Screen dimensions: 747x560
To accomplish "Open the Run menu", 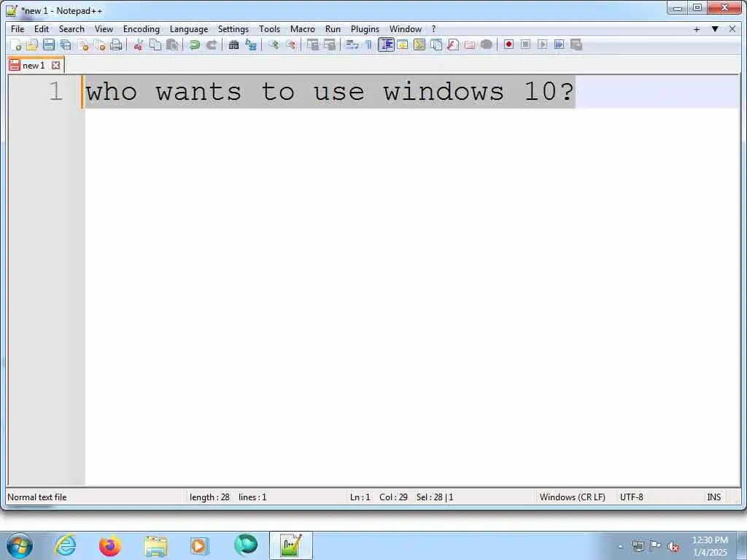I will 333,29.
